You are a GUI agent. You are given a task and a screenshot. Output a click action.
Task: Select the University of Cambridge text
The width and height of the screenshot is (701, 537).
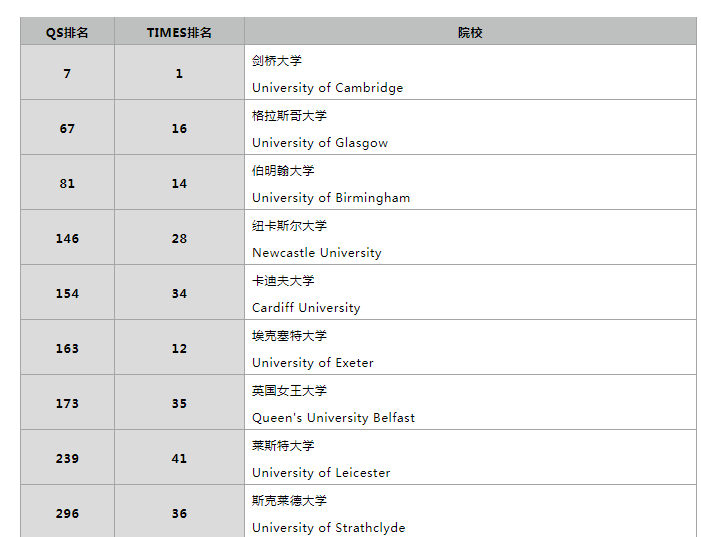click(x=327, y=88)
